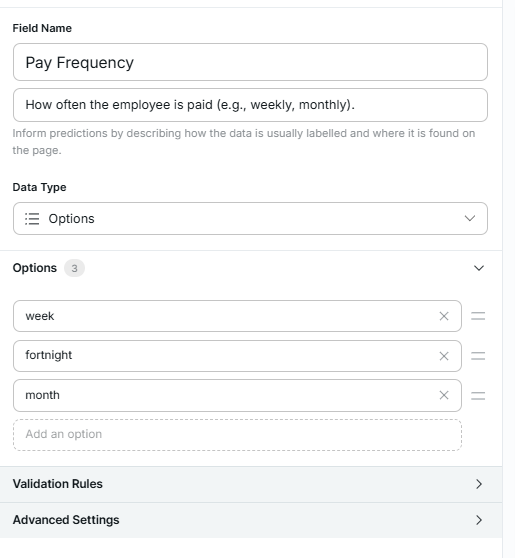Screen dimensions: 515x558
Task: Click the list icon in Data Type dropdown
Action: 32,219
